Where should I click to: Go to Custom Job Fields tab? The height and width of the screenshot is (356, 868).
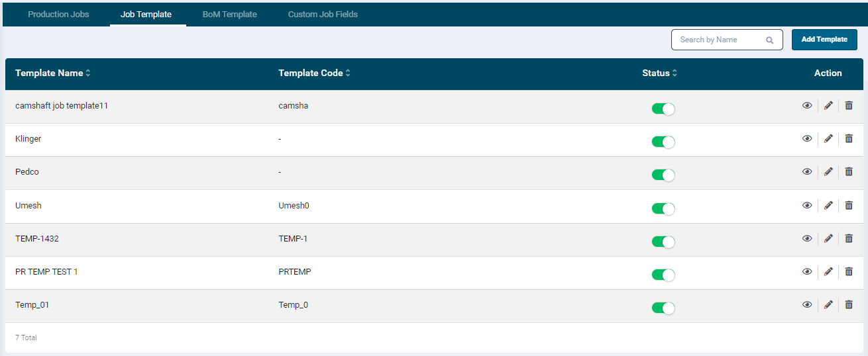323,14
